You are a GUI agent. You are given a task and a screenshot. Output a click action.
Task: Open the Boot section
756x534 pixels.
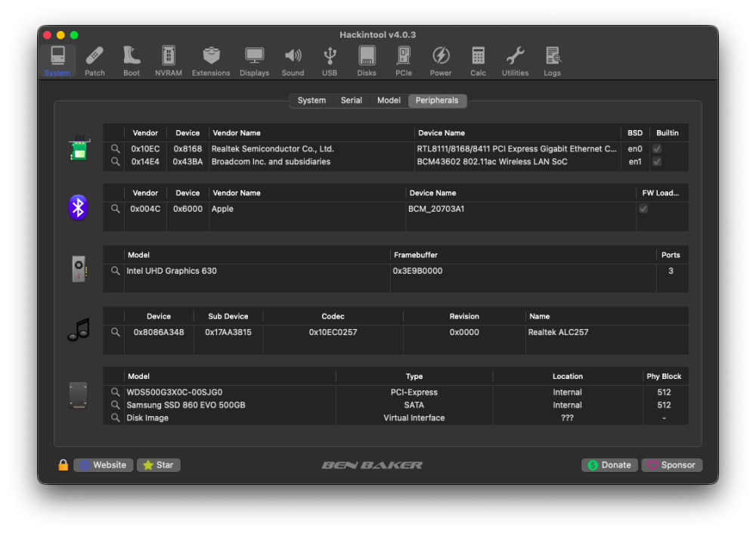click(x=131, y=61)
